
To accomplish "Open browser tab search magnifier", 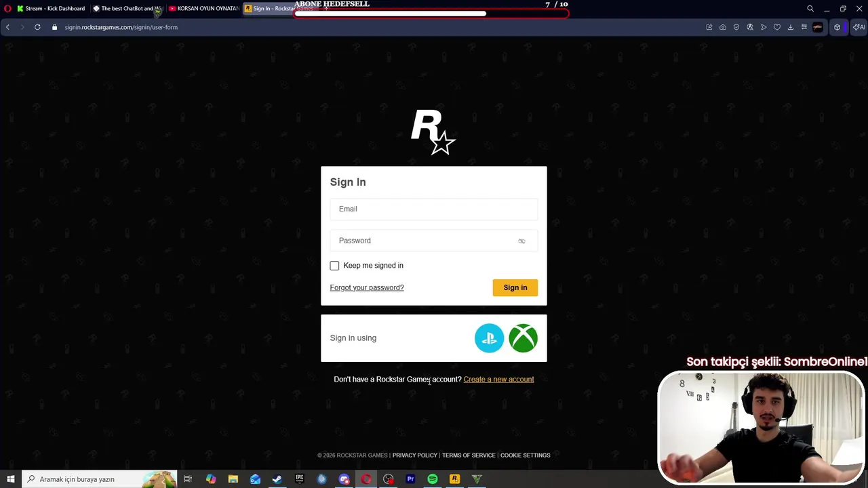I will pyautogui.click(x=810, y=9).
